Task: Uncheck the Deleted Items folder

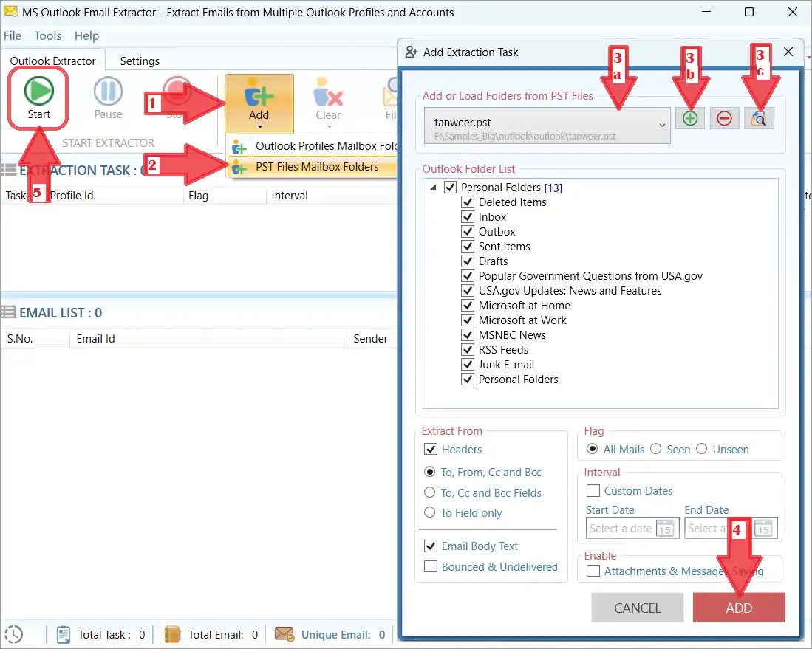Action: coord(468,202)
